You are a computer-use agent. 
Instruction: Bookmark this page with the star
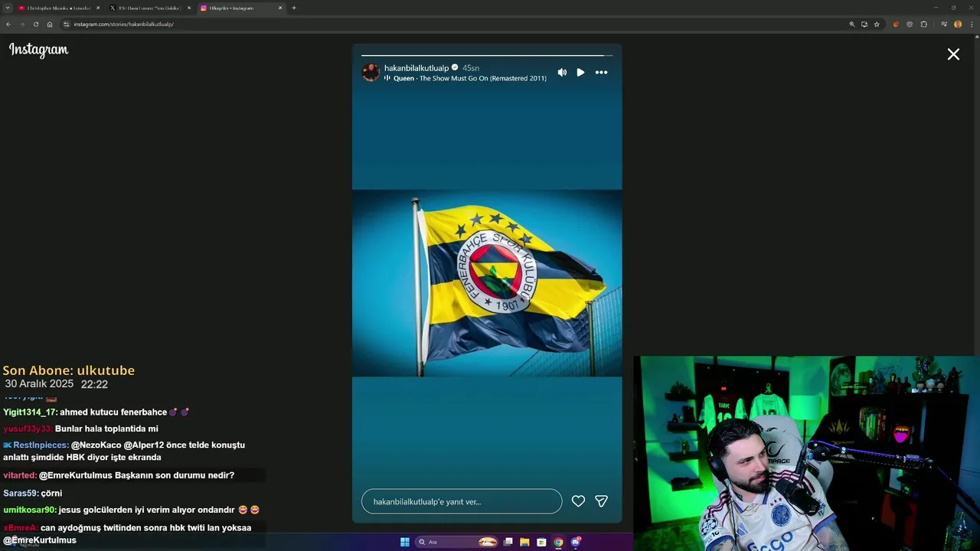pos(877,24)
